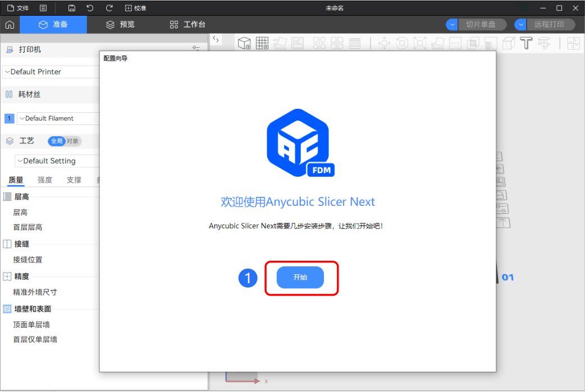This screenshot has height=392, width=585.
Task: Select the 支撑 settings tab
Action: click(74, 180)
